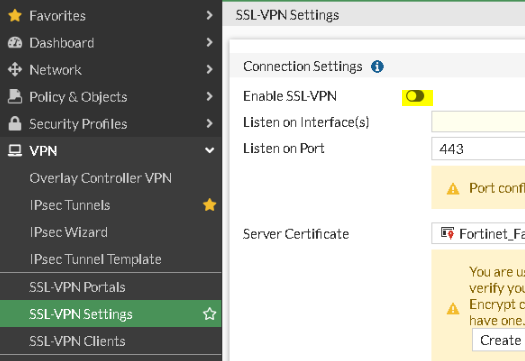525x361 pixels.
Task: Remove IPsec Tunnels favorite star
Action: (210, 205)
